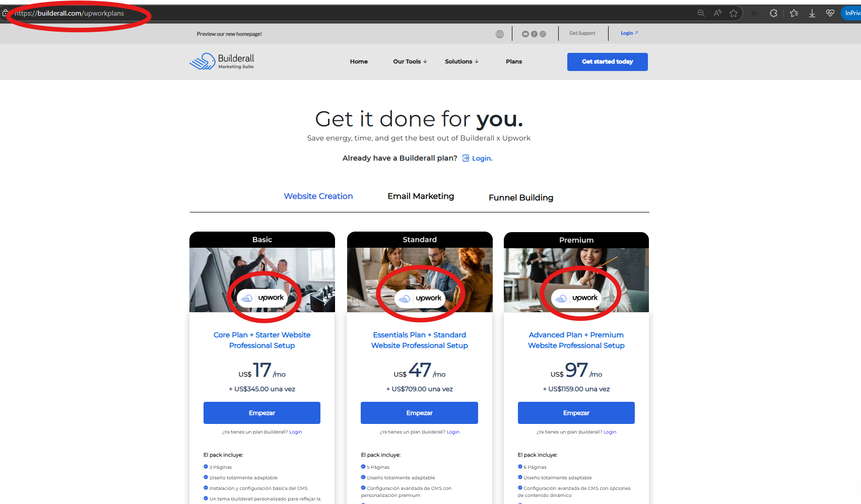The height and width of the screenshot is (504, 861).
Task: Click the browser zoom out magnifier icon
Action: pyautogui.click(x=701, y=13)
